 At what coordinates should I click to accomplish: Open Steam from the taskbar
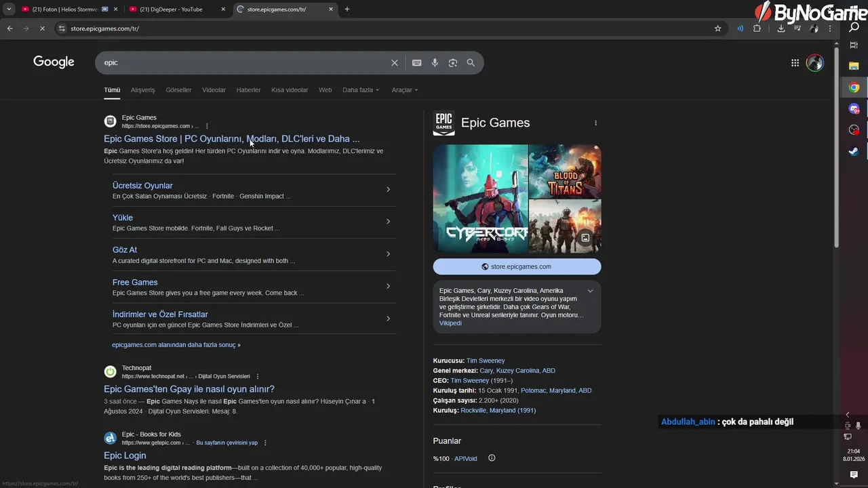(854, 151)
